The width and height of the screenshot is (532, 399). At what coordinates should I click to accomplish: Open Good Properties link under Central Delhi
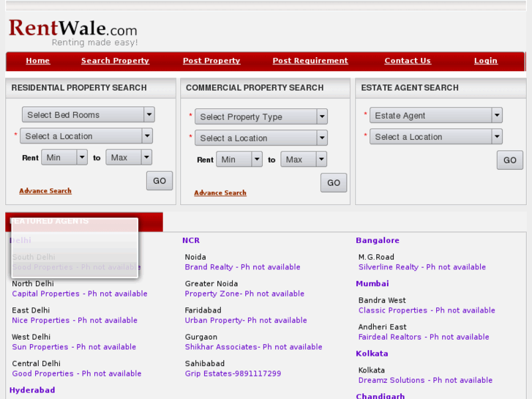(x=77, y=373)
